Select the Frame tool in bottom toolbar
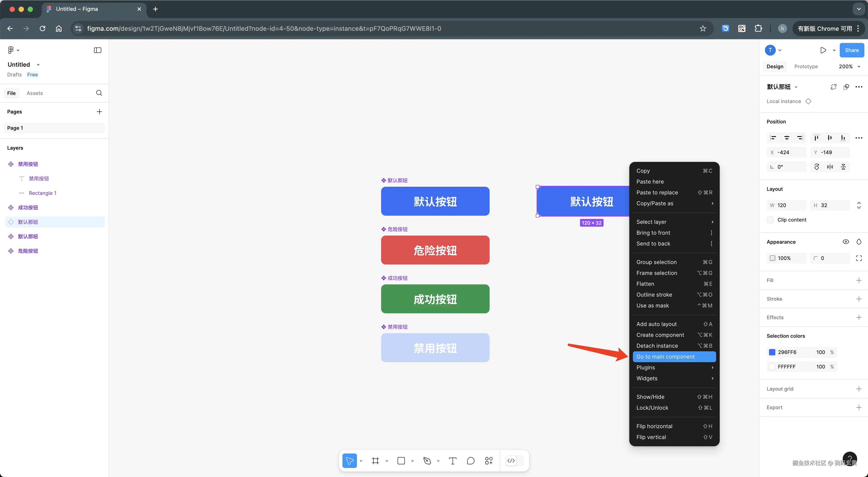 tap(375, 461)
